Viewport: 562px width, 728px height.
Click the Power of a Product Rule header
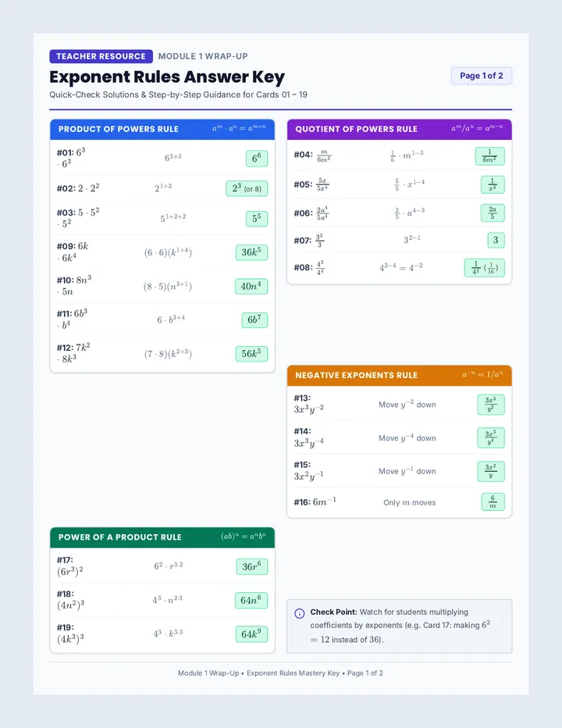pos(162,537)
